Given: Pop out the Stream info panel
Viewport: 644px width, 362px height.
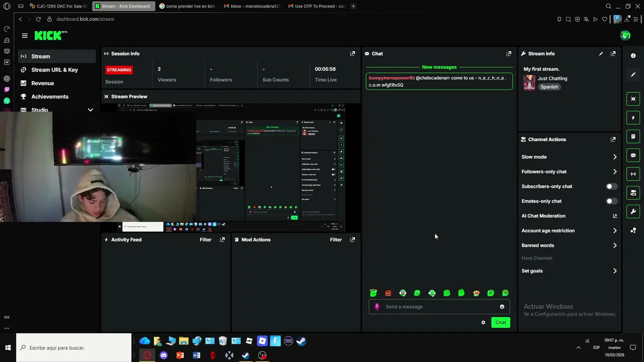Looking at the screenshot, I should click(x=613, y=54).
